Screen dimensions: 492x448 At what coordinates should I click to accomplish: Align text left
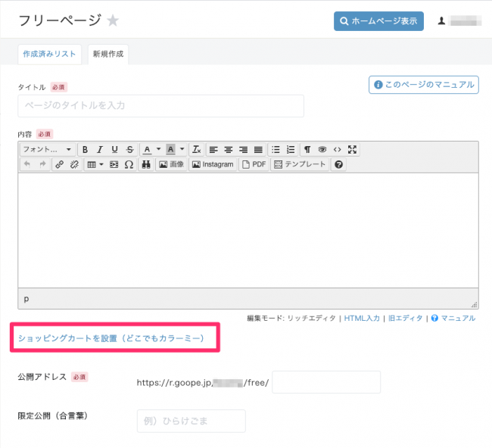point(213,150)
